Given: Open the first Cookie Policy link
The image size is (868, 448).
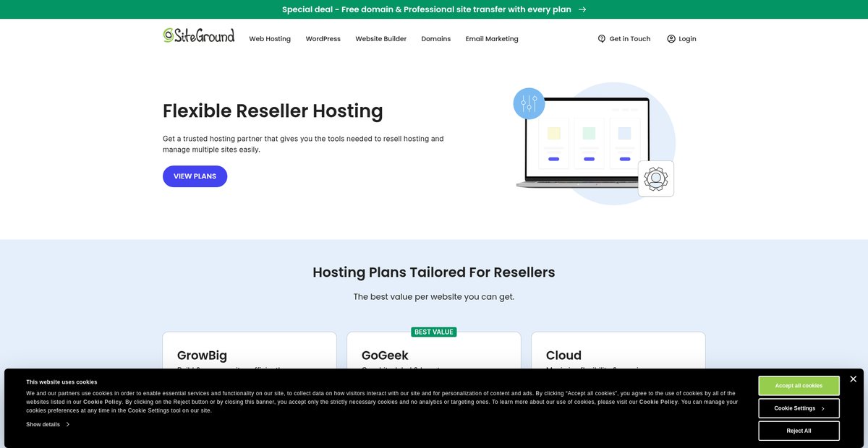Looking at the screenshot, I should click(x=102, y=402).
